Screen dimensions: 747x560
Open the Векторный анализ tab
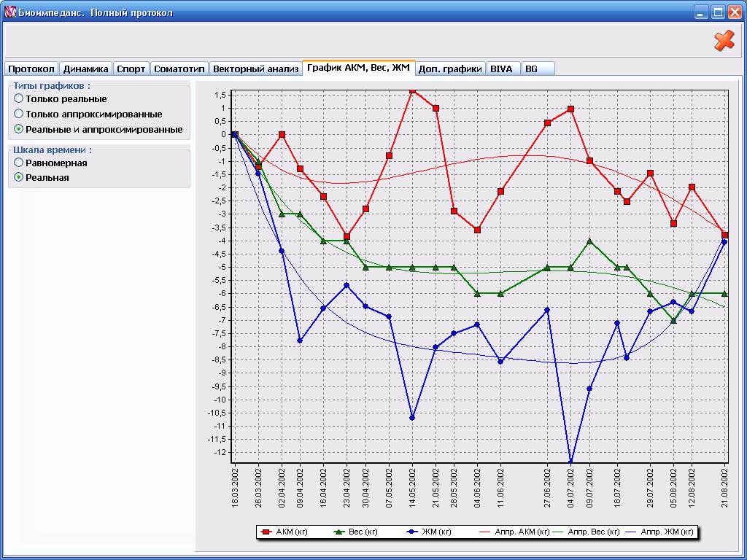click(x=255, y=69)
